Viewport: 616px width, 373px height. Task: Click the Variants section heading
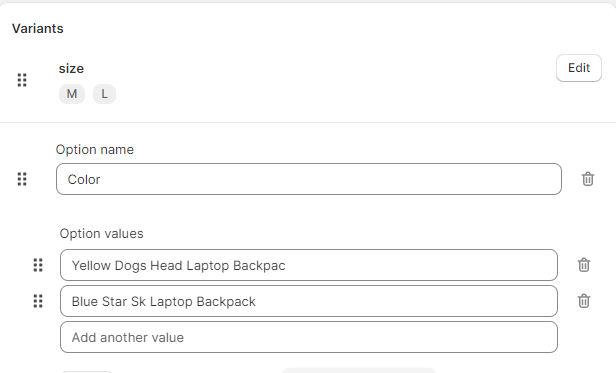point(38,29)
